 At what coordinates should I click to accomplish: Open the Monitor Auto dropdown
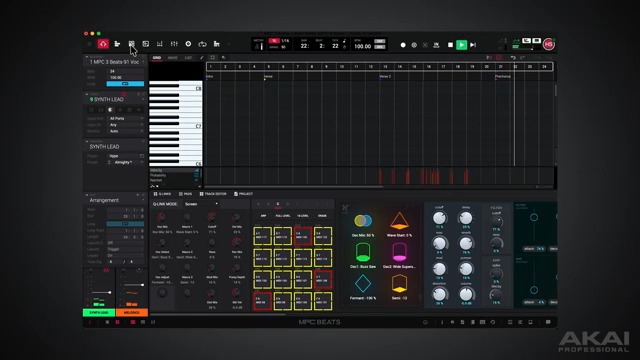point(126,131)
